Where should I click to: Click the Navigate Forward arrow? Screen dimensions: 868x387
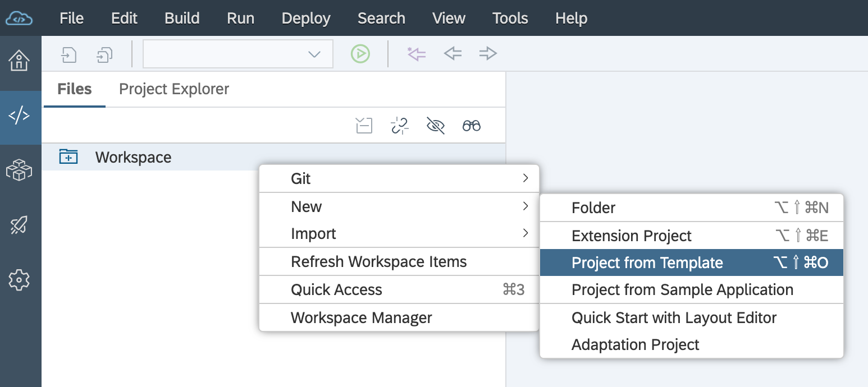point(488,54)
